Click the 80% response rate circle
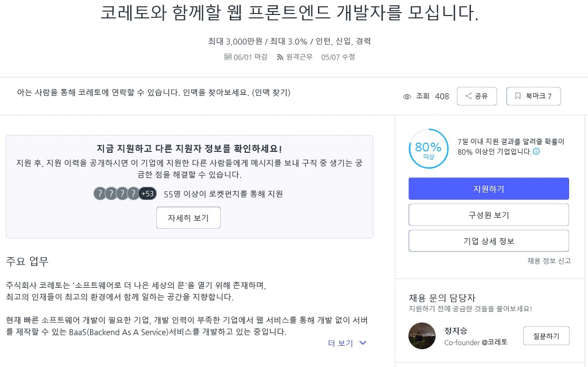 (428, 149)
